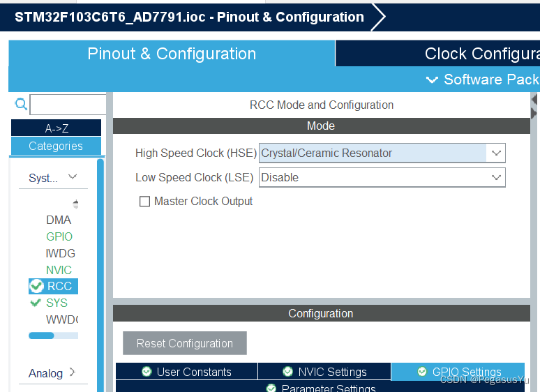The width and height of the screenshot is (540, 392).
Task: Click the RCC green checkmark icon
Action: pyautogui.click(x=36, y=286)
